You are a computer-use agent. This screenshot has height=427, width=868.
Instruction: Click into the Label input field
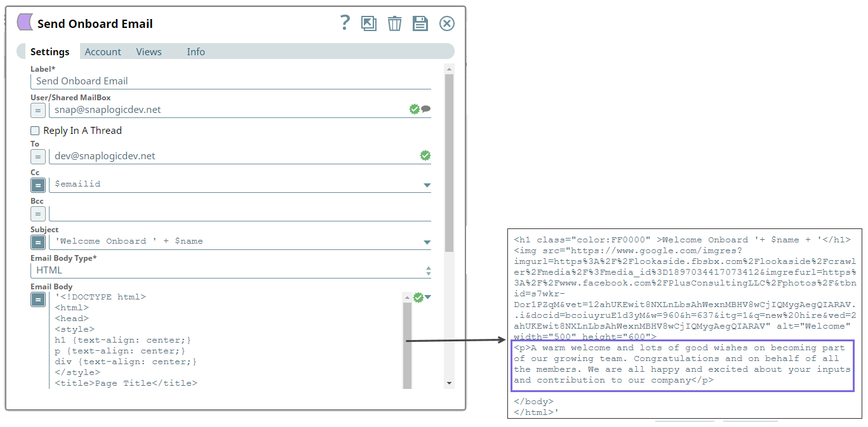pos(230,81)
